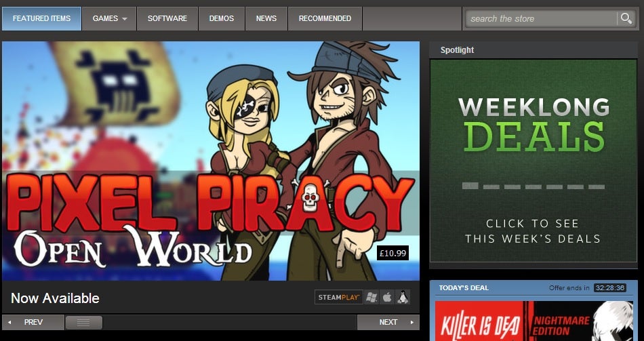Viewport: 644px width, 341px height.
Task: Go to the Demos section
Action: [222, 18]
